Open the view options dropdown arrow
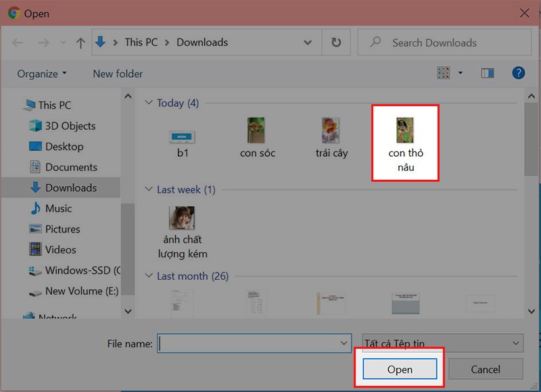541x392 pixels. click(x=461, y=73)
